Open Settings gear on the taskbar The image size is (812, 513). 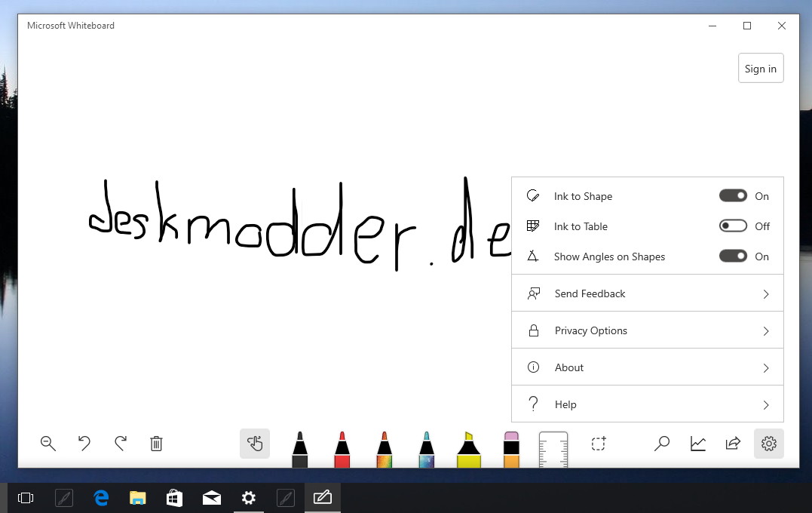(249, 498)
